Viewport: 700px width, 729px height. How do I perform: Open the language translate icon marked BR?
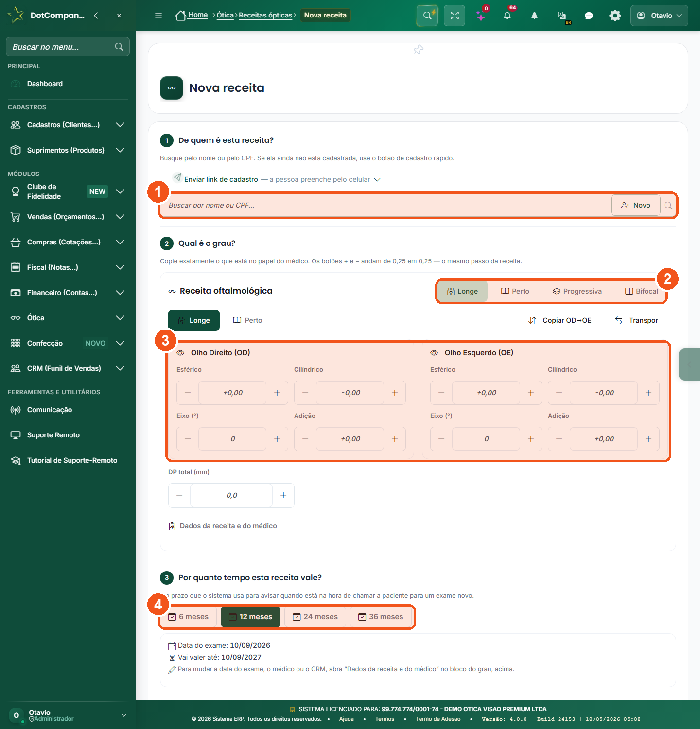coord(562,16)
